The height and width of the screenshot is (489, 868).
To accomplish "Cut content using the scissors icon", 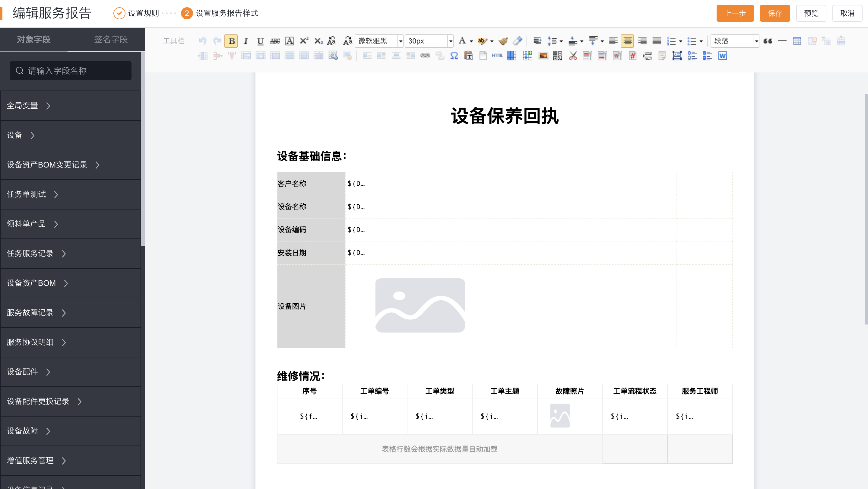I will point(572,56).
